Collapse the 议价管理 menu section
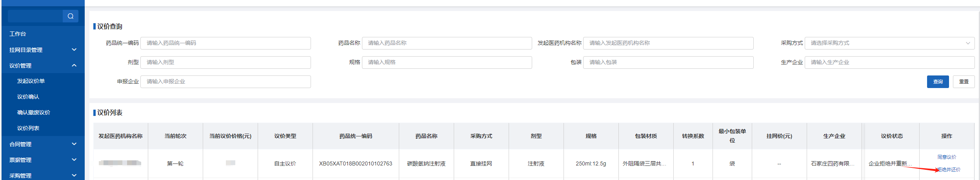980x180 pixels. point(74,66)
